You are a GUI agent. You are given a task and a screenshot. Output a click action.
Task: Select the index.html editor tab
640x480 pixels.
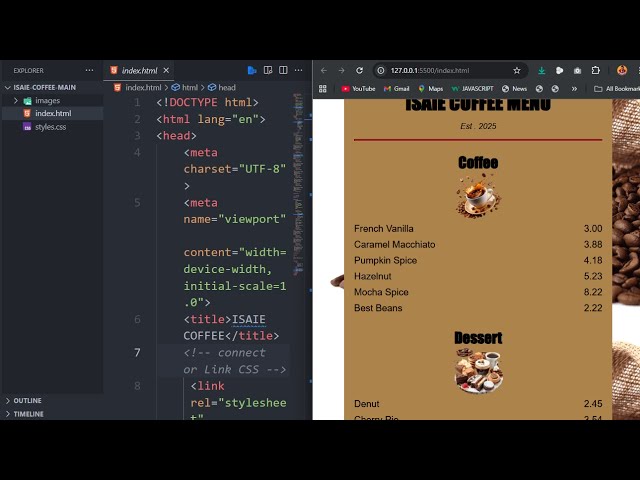139,70
